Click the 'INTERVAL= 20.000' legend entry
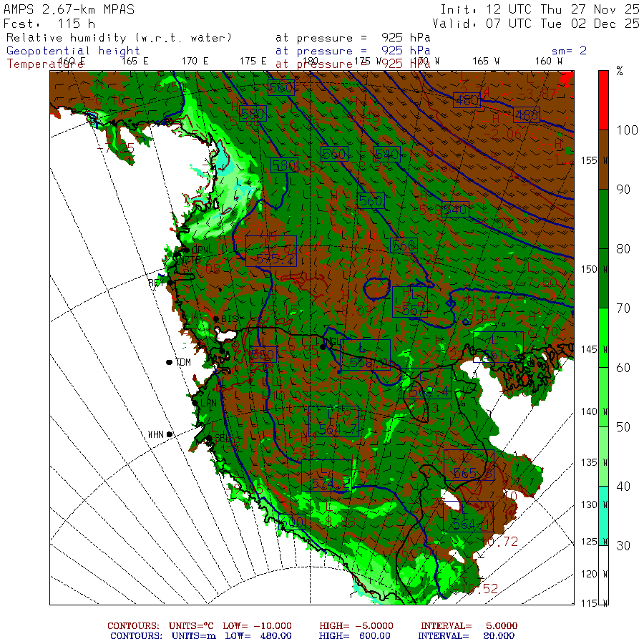644x644 pixels. [466, 636]
